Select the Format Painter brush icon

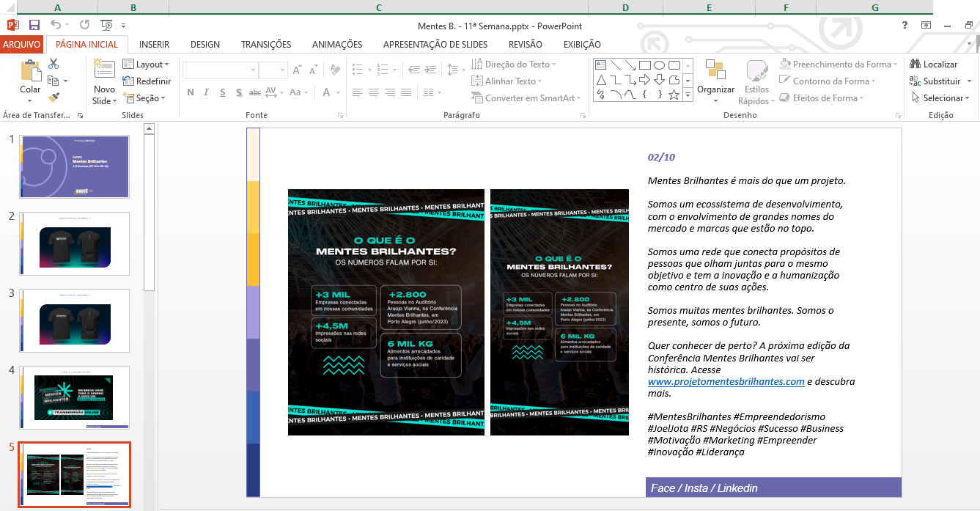(x=54, y=97)
